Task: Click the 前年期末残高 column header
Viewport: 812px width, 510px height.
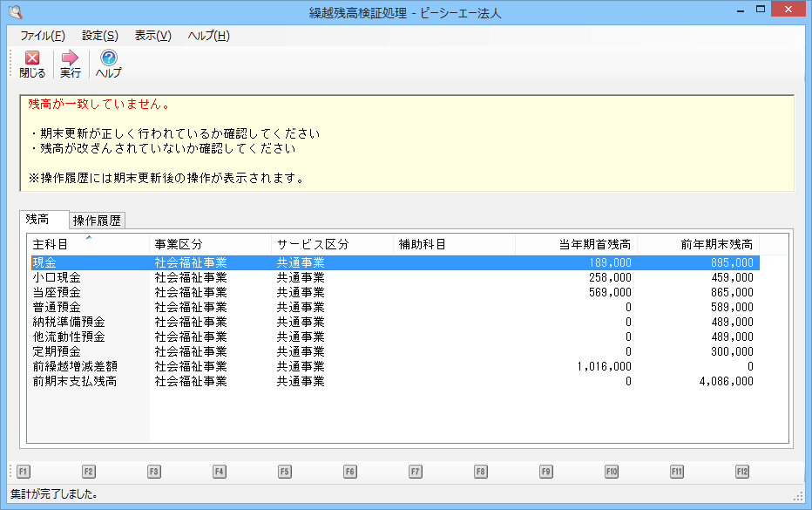Action: (698, 244)
